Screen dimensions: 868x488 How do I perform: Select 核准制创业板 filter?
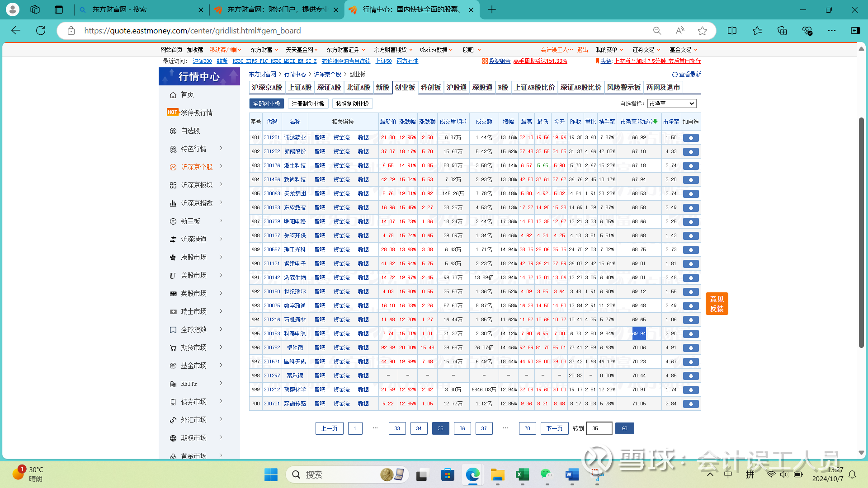coord(352,103)
